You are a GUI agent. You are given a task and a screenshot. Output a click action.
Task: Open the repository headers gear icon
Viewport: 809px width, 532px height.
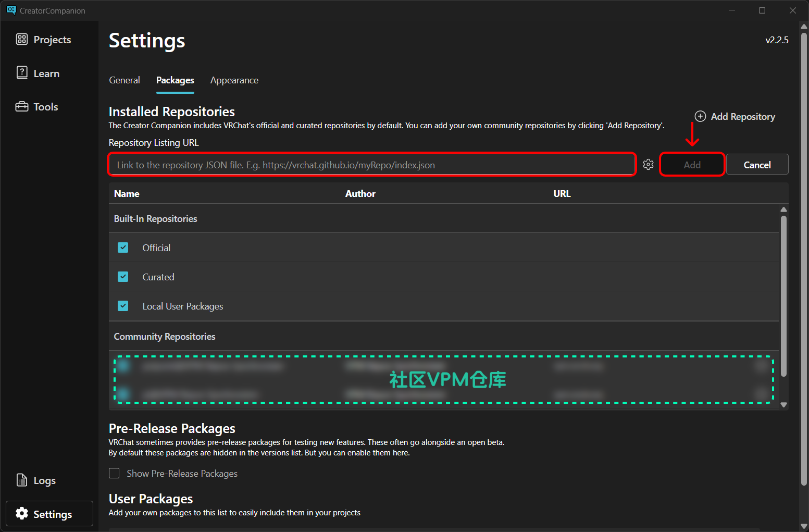(648, 165)
